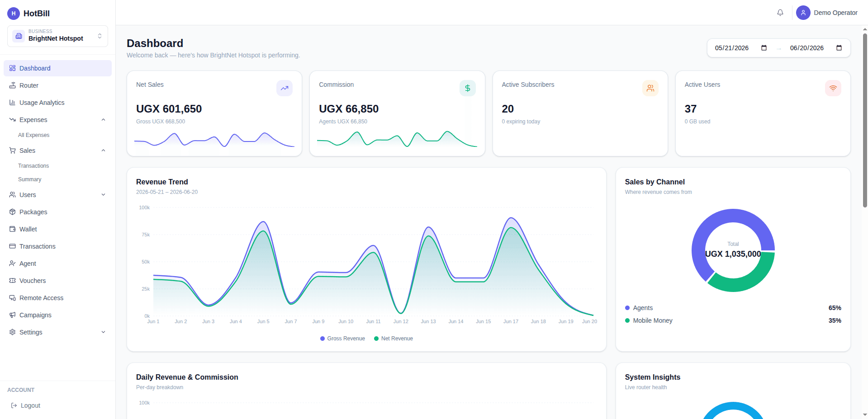
Task: Click the Remote Access icon
Action: [12, 298]
